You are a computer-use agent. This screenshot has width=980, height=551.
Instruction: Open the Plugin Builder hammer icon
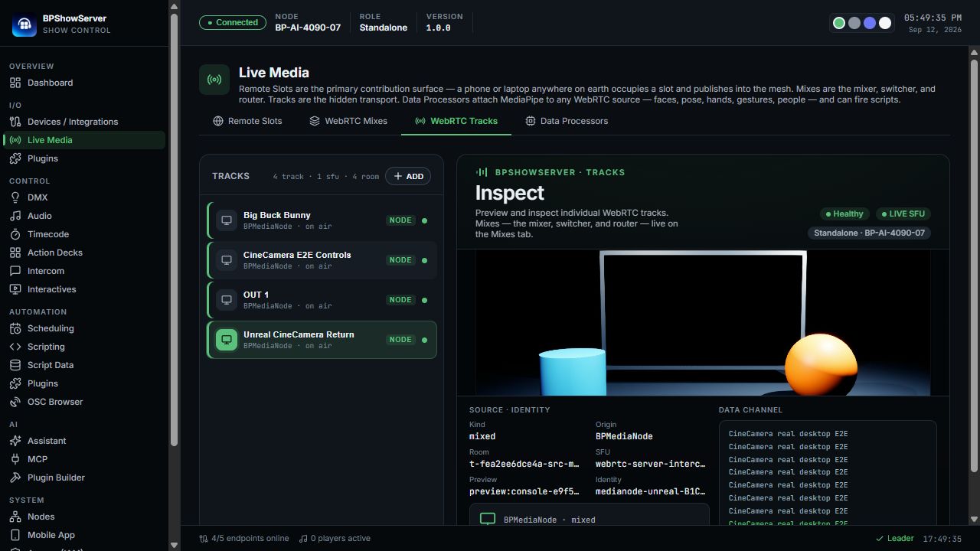(15, 478)
